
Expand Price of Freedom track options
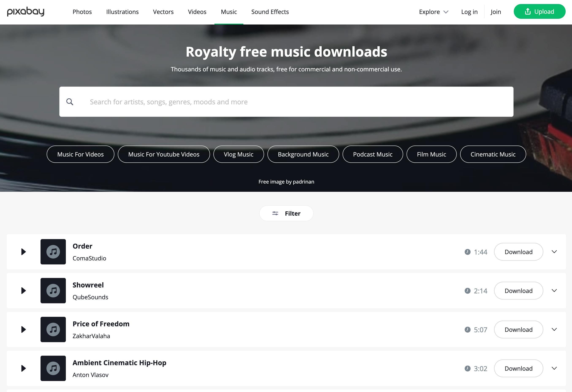(554, 329)
